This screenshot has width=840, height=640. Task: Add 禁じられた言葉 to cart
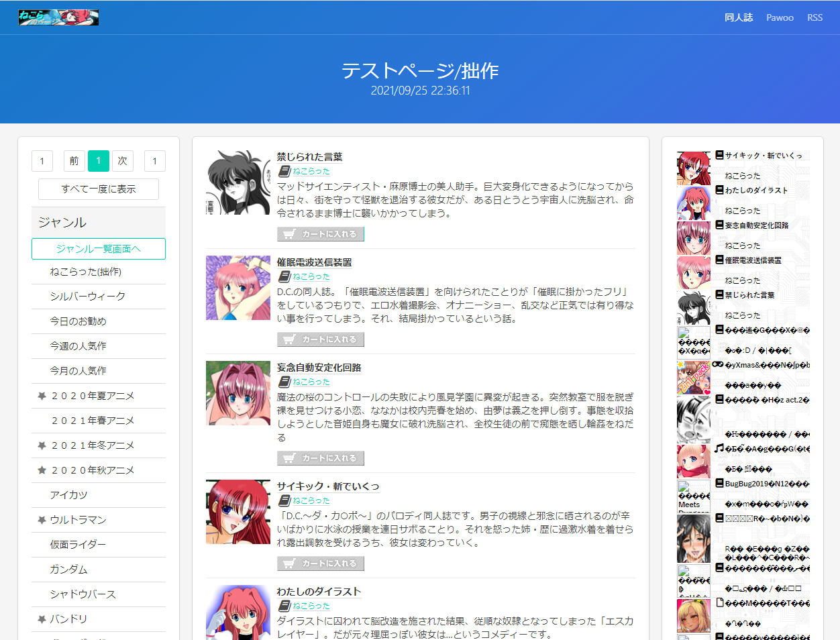pyautogui.click(x=321, y=234)
